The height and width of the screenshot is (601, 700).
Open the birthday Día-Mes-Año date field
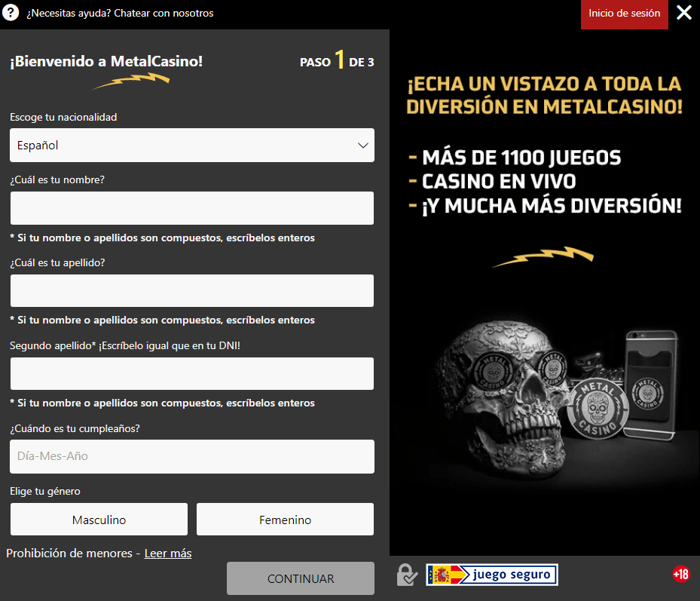[x=191, y=456]
